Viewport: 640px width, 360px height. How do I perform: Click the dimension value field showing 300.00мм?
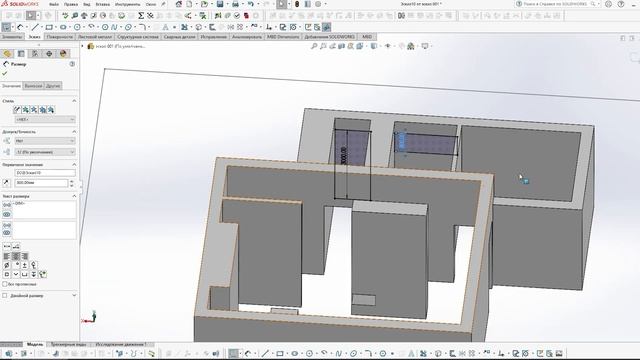pos(41,183)
